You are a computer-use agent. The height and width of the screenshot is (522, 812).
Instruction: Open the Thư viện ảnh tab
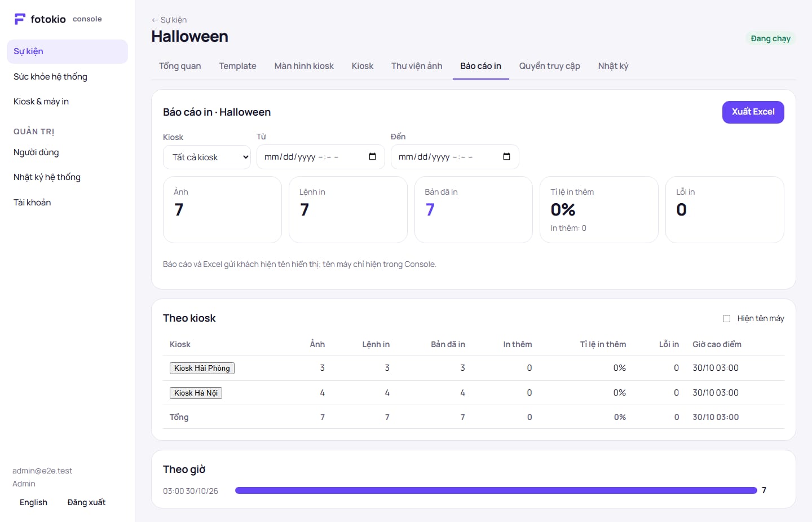pyautogui.click(x=417, y=66)
